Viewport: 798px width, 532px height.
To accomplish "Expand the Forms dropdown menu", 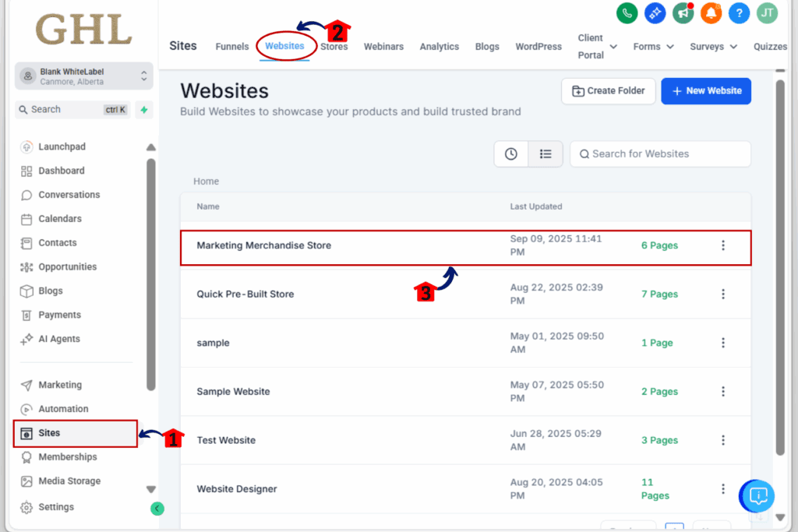I will click(654, 46).
